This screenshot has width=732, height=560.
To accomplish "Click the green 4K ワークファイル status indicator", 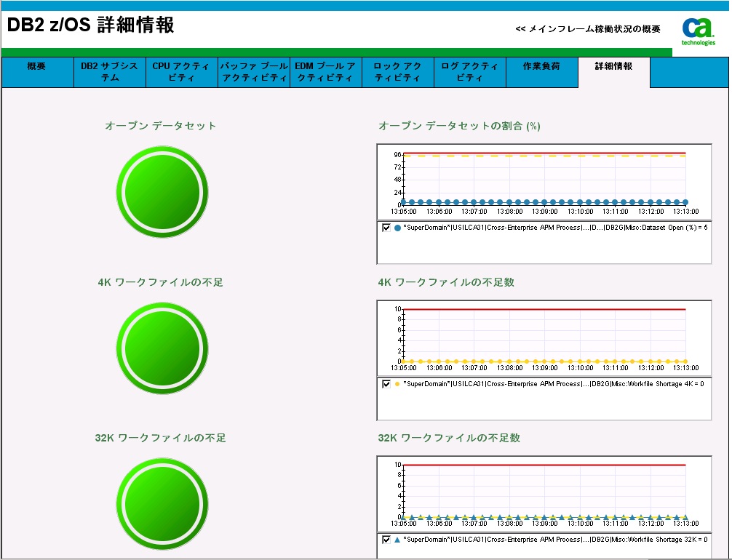I will [162, 348].
